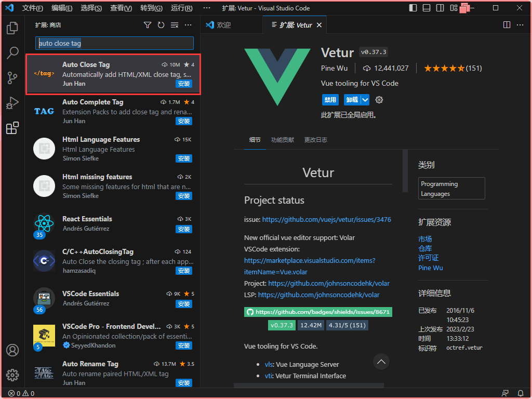Open the Accounts icon in activity bar
The width and height of the screenshot is (532, 399).
point(12,350)
